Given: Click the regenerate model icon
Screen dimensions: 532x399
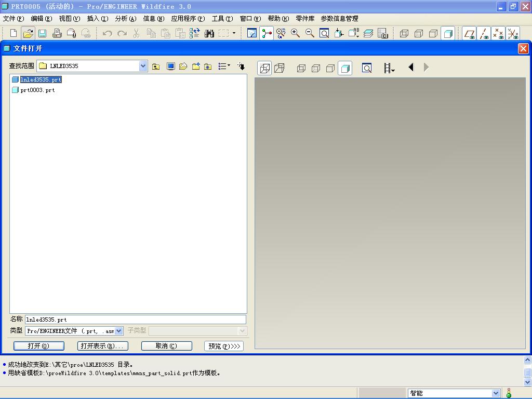Looking at the screenshot, I should [x=195, y=33].
